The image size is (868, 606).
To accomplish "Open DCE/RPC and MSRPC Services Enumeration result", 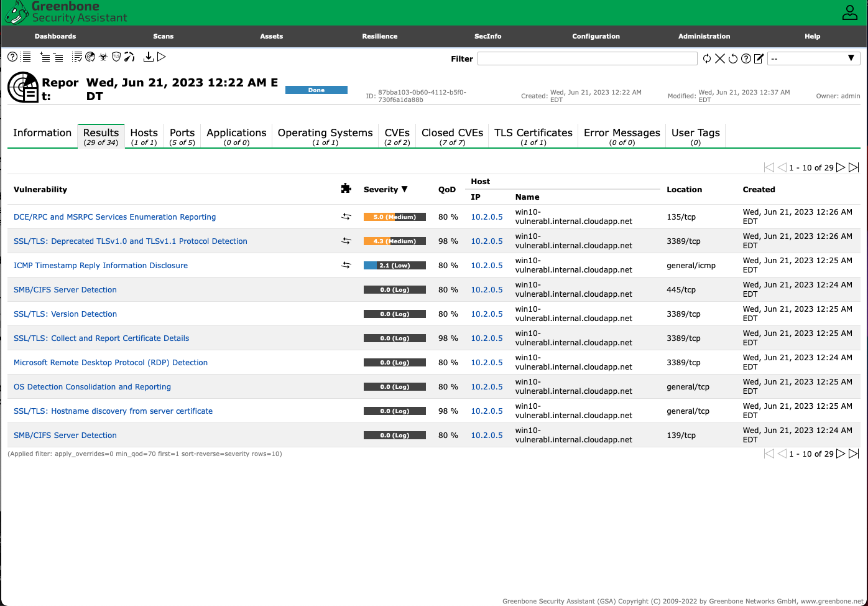I will point(115,217).
